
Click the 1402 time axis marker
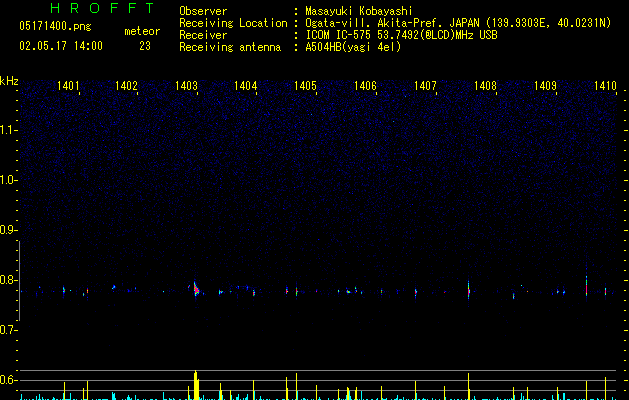[x=126, y=86]
